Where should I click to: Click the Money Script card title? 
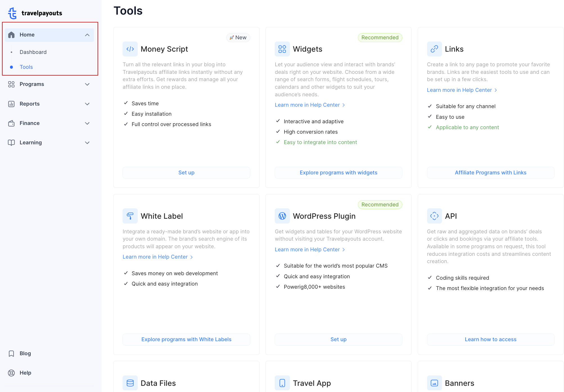(164, 49)
